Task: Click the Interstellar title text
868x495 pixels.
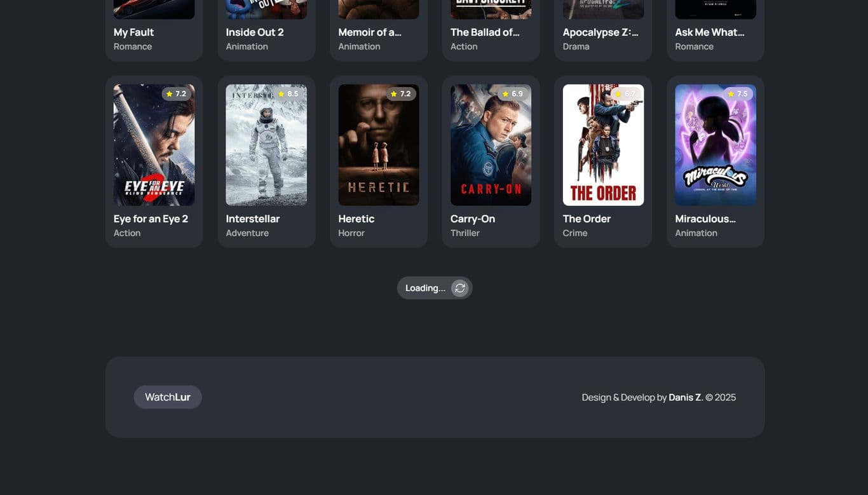Action: click(253, 219)
